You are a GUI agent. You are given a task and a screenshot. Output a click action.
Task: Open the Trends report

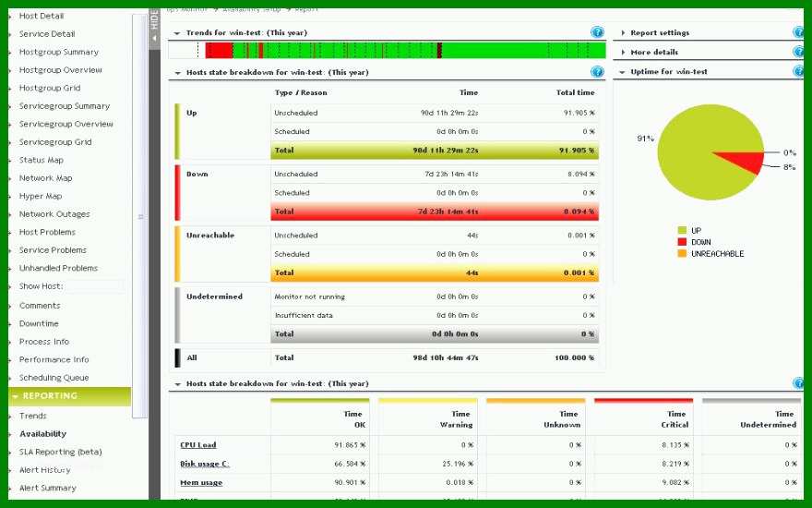point(32,416)
